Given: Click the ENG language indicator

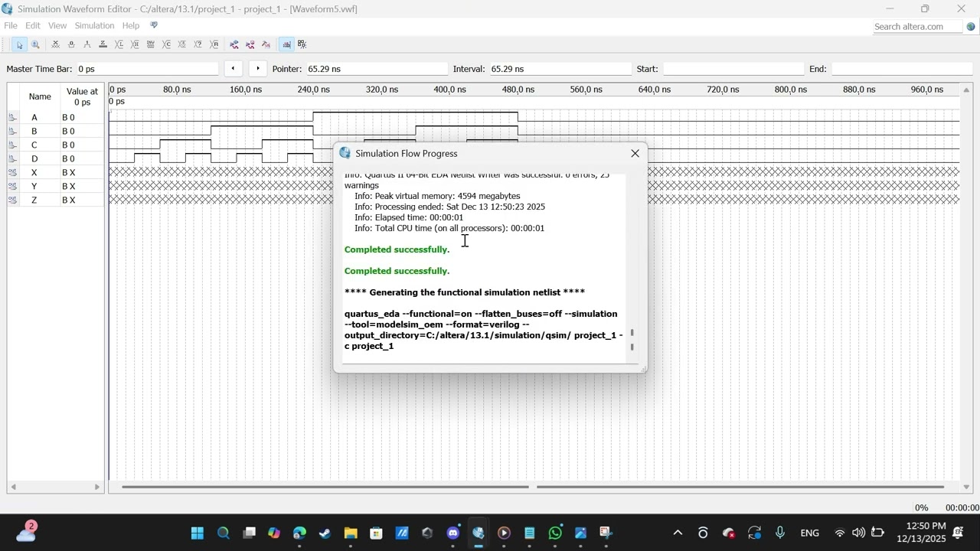Looking at the screenshot, I should tap(809, 533).
